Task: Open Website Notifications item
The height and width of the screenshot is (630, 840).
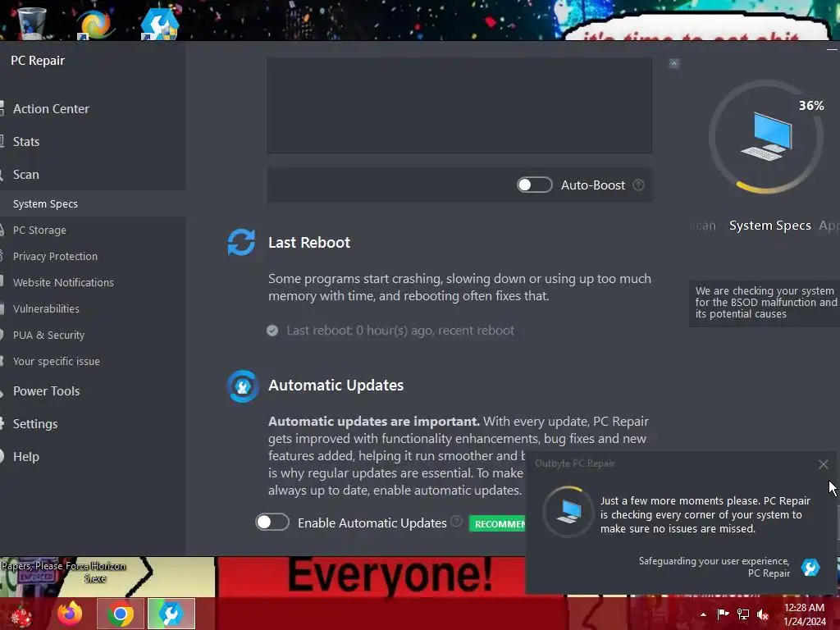Action: pyautogui.click(x=63, y=282)
